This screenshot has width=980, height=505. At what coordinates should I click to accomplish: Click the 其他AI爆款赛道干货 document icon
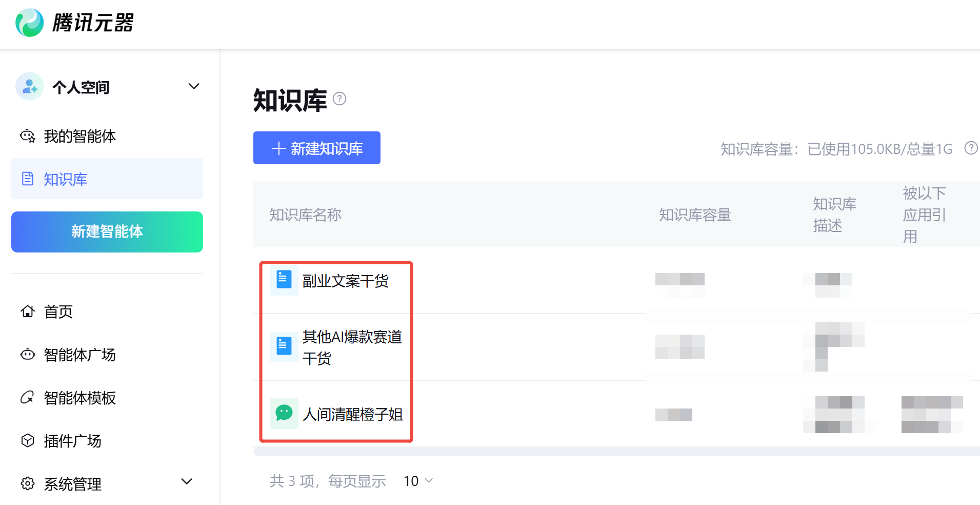click(284, 347)
